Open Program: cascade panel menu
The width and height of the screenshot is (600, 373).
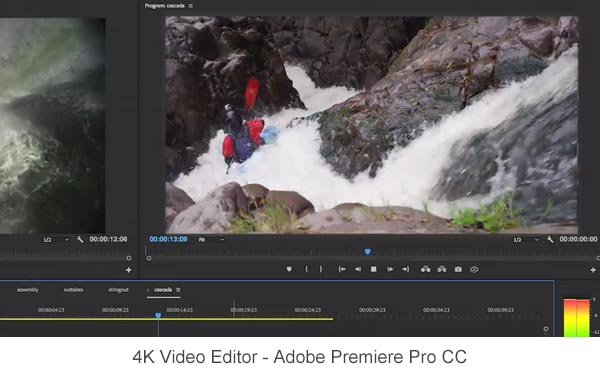coord(191,6)
